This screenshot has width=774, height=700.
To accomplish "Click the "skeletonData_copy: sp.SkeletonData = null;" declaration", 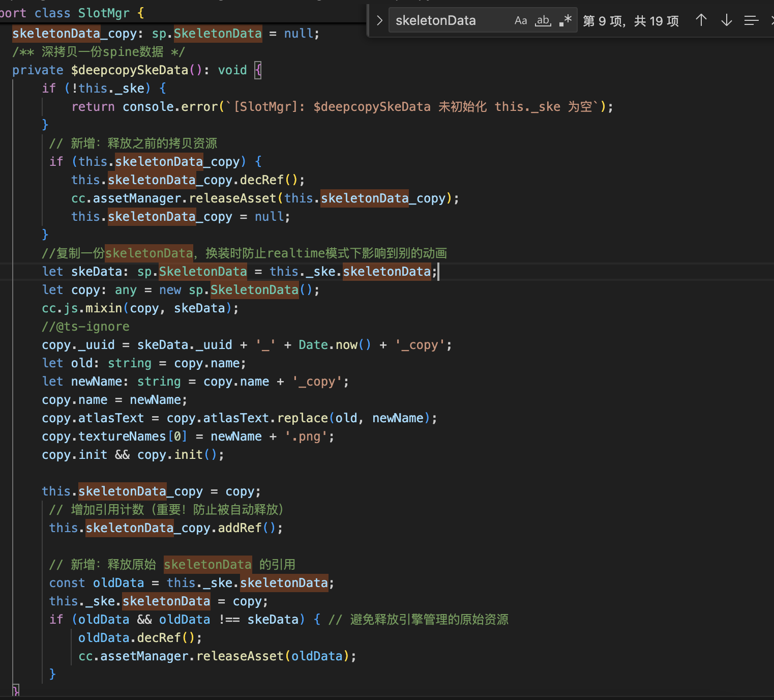I will point(166,34).
